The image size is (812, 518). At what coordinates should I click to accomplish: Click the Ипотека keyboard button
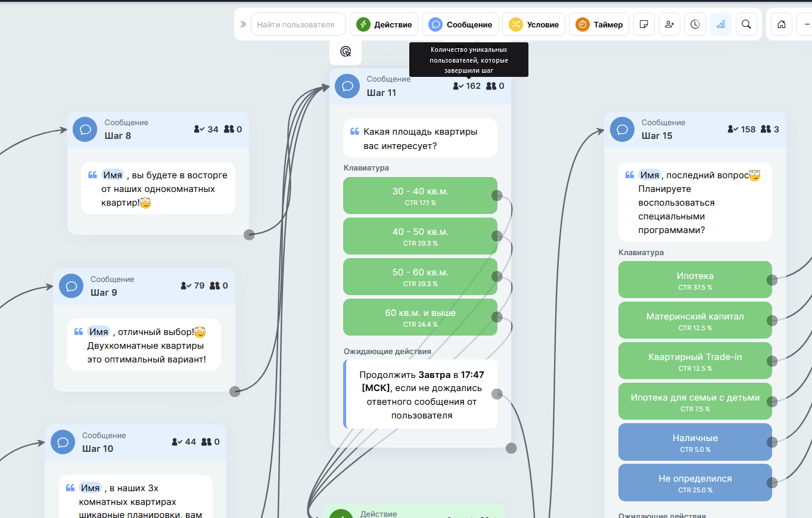(x=695, y=280)
